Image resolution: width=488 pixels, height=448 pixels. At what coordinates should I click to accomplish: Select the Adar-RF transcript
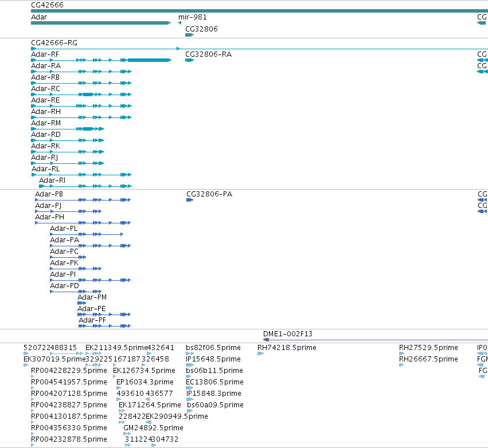coord(101,60)
